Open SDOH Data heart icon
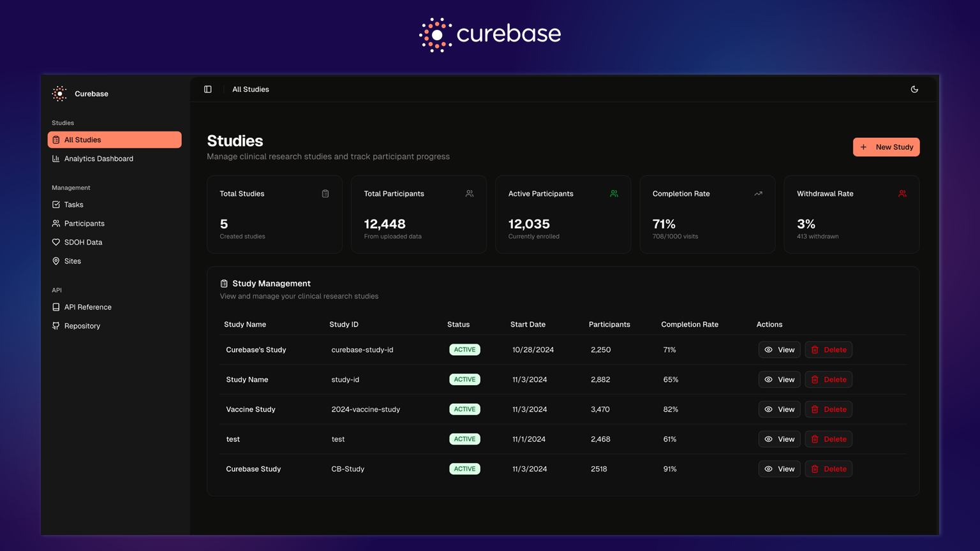Viewport: 980px width, 551px height. (x=56, y=242)
